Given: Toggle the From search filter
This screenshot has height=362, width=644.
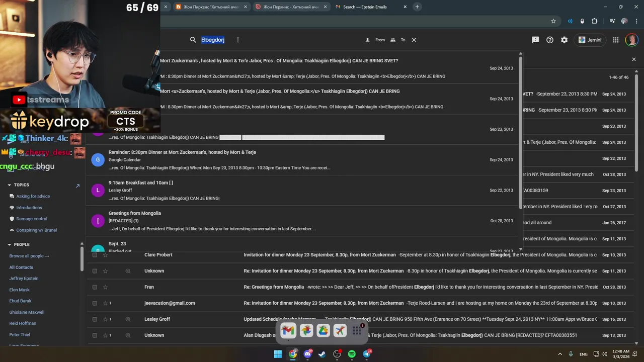Looking at the screenshot, I should [375, 40].
